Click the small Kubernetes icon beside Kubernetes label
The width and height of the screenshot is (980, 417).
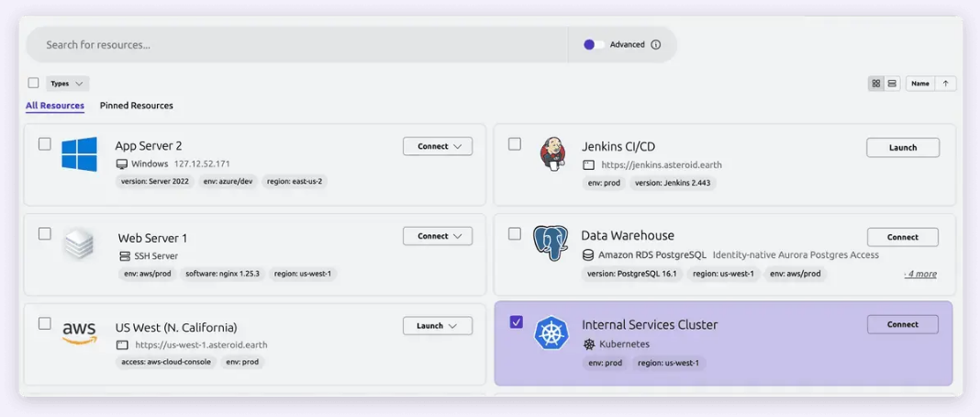[589, 344]
